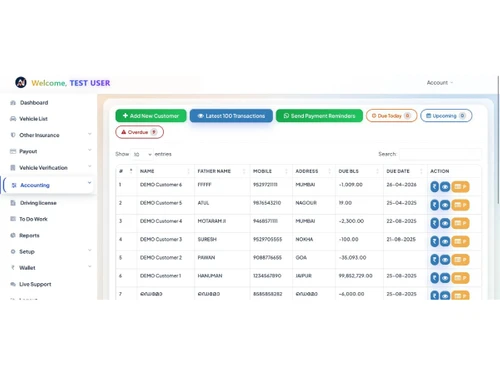Click the rupee payment icon for DEMO Customer 5
Image resolution: width=500 pixels, height=375 pixels.
[x=434, y=205]
